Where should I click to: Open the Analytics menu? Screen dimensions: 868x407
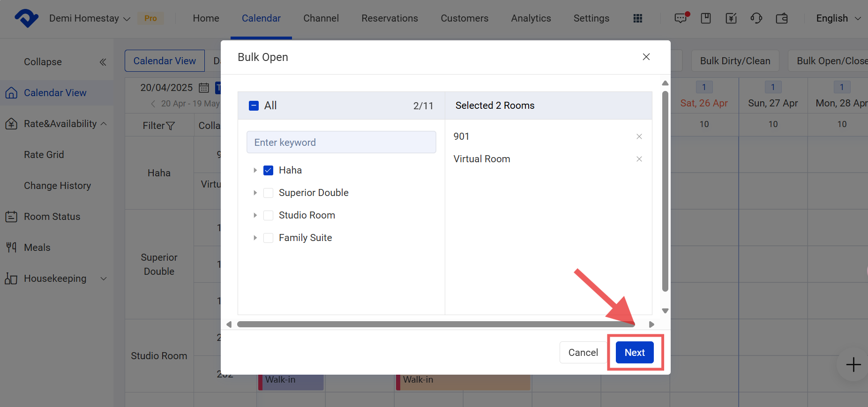(x=531, y=18)
